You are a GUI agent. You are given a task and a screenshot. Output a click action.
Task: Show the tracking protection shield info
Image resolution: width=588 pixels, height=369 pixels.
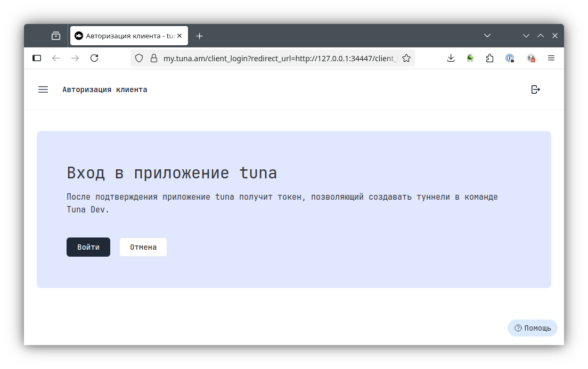point(139,58)
